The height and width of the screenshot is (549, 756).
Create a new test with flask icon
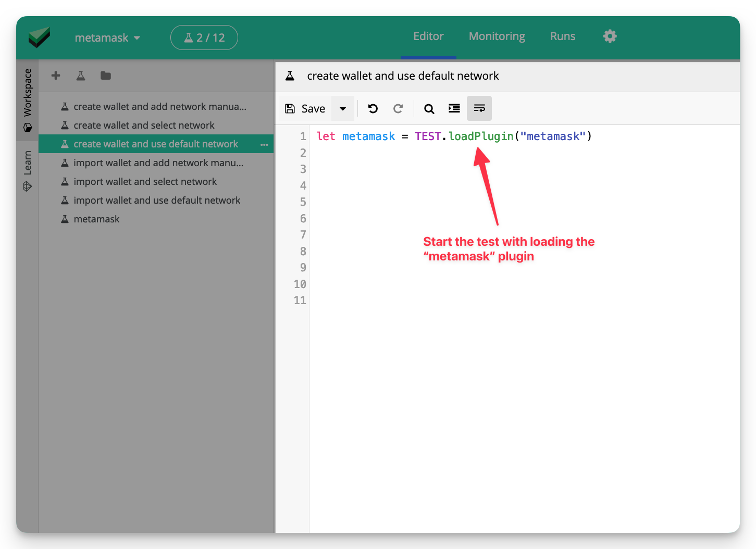pyautogui.click(x=81, y=76)
